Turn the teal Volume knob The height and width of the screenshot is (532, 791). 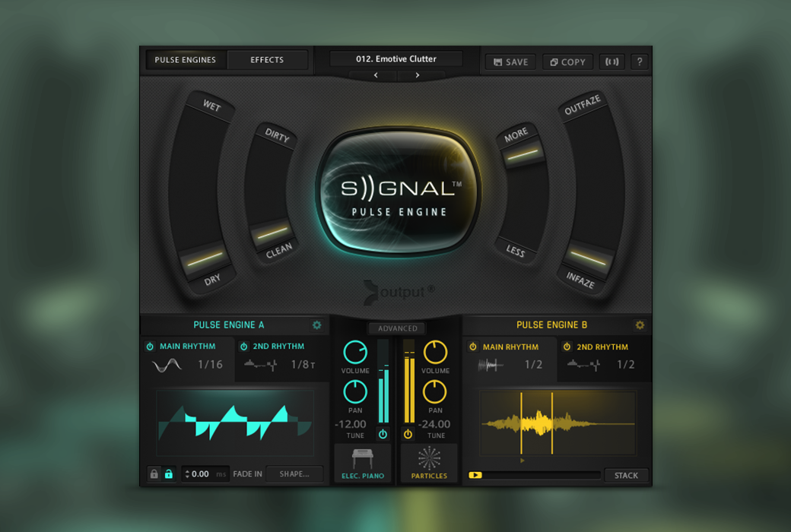click(355, 352)
